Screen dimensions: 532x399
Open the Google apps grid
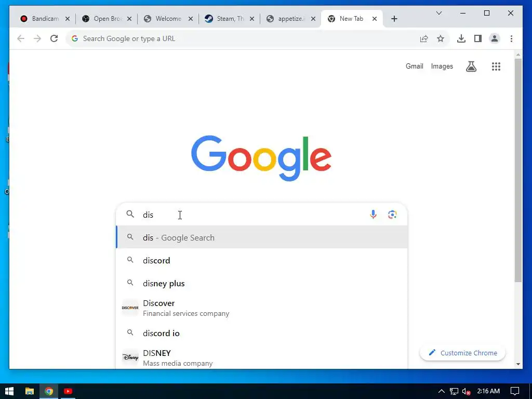click(x=496, y=66)
